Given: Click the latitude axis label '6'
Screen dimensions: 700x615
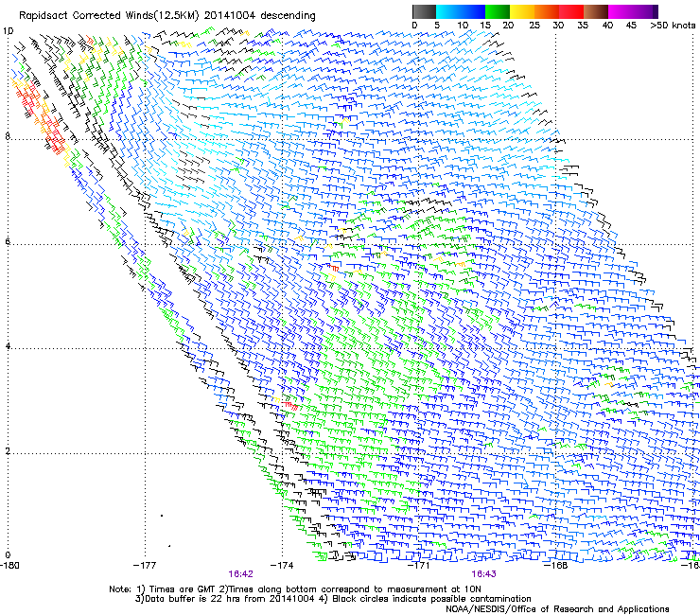Looking at the screenshot, I should [8, 241].
